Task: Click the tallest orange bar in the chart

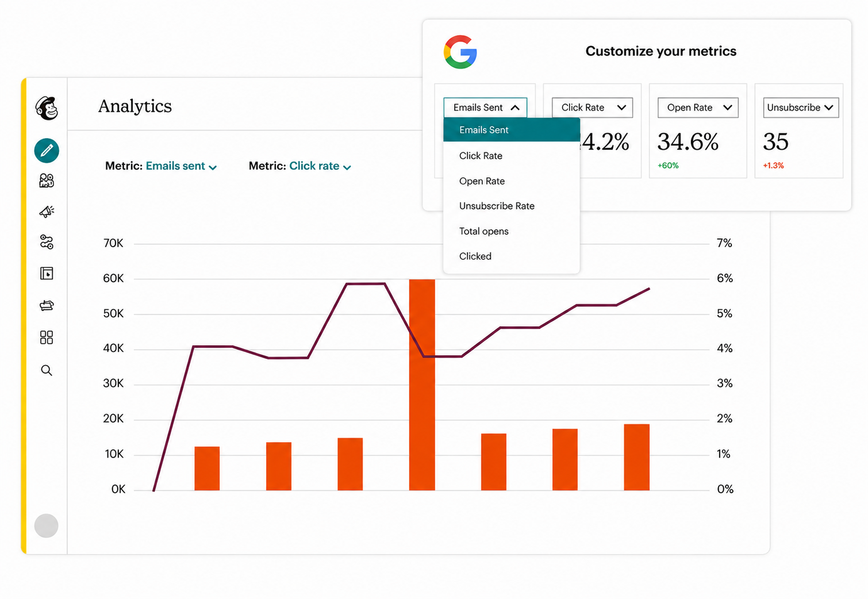Action: (422, 385)
